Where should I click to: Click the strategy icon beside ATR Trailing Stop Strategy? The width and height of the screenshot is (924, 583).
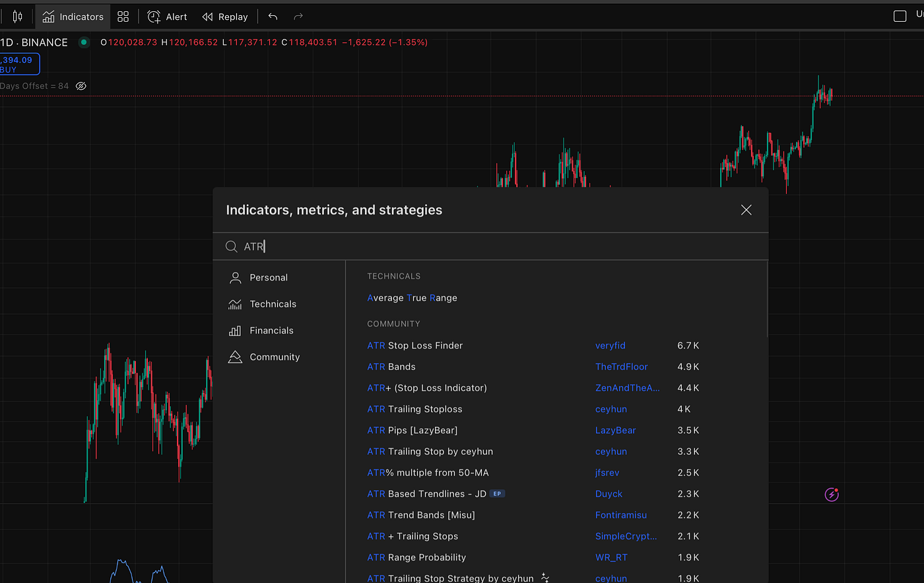tap(545, 578)
